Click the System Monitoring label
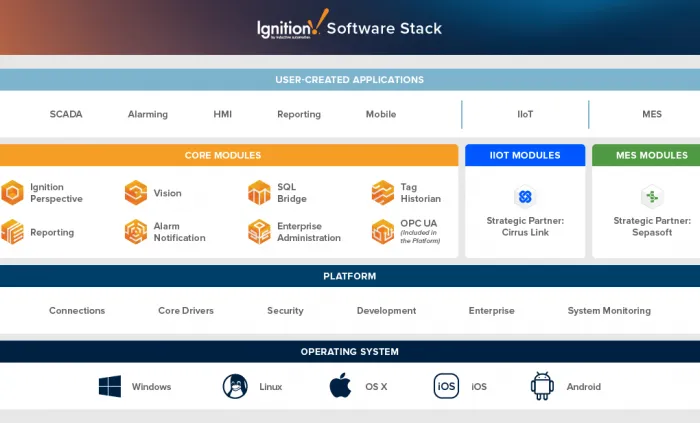Image resolution: width=700 pixels, height=423 pixels. pyautogui.click(x=609, y=311)
